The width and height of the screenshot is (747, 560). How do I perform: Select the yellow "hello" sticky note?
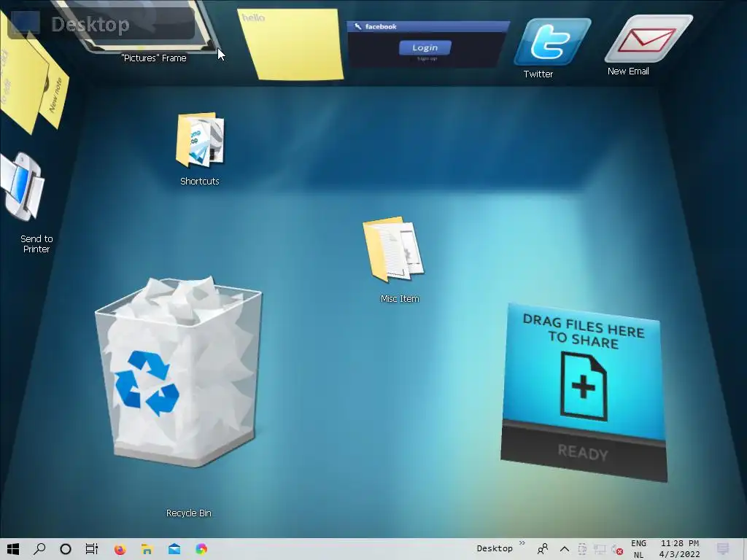[x=291, y=44]
